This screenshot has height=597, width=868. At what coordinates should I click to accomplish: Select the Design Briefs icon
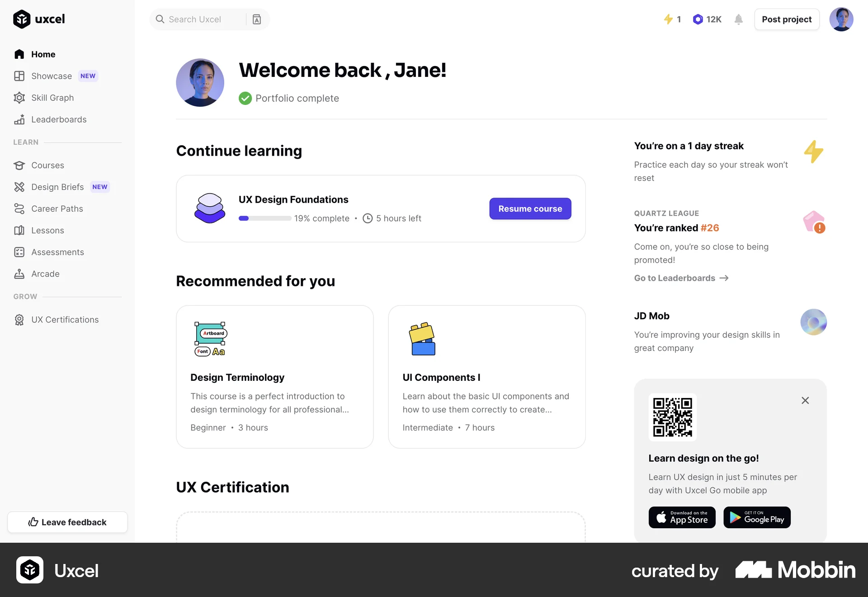(19, 187)
